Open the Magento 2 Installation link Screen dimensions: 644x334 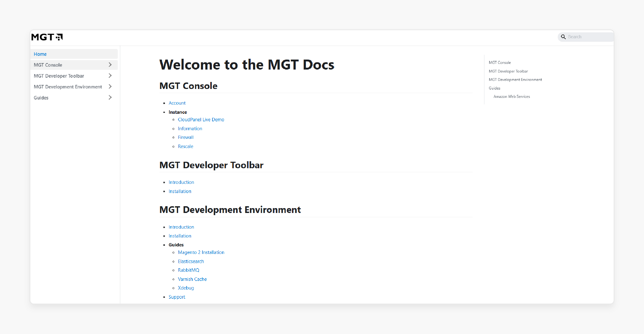[x=201, y=252]
